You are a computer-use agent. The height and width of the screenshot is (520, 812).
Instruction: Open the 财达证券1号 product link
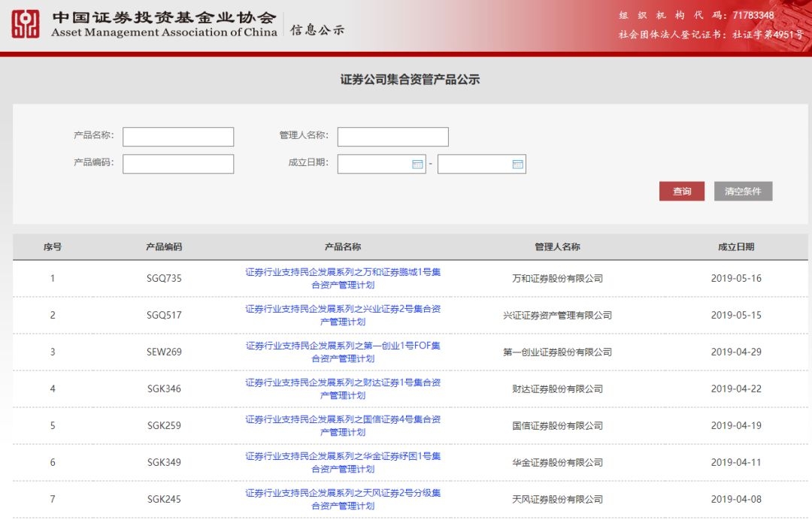click(343, 388)
